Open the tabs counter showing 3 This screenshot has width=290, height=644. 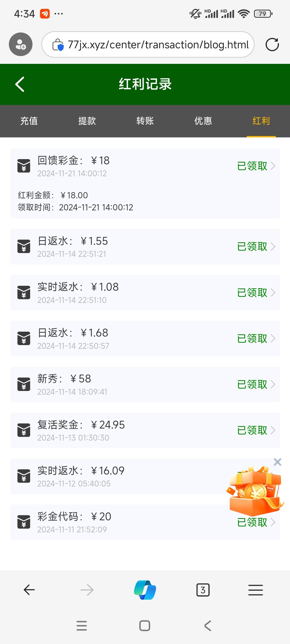[x=203, y=590]
